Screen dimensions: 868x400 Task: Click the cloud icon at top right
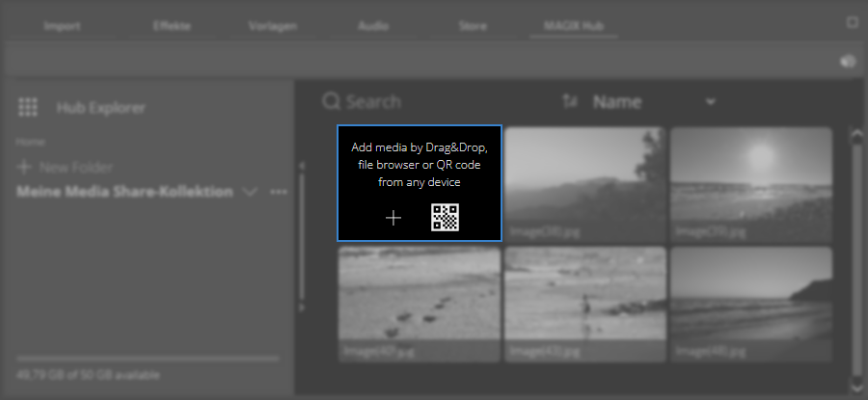pyautogui.click(x=848, y=61)
